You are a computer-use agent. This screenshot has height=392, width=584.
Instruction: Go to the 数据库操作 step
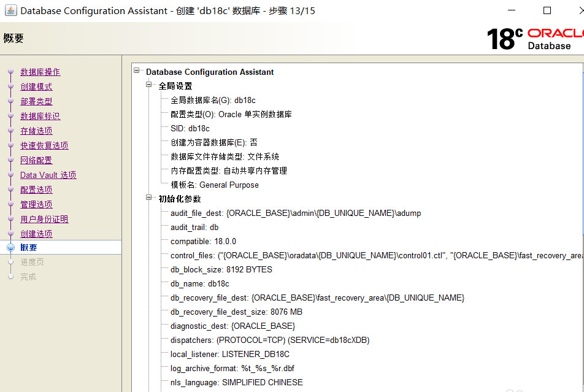tap(40, 72)
